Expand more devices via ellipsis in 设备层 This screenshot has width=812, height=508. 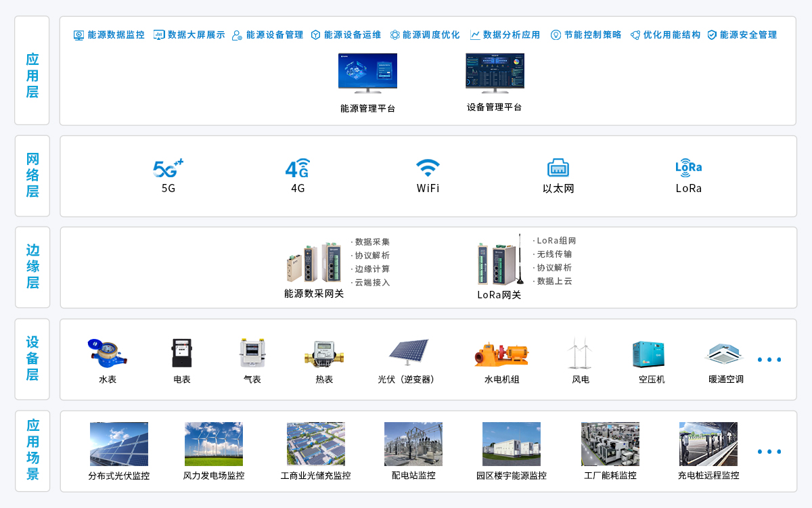(769, 360)
